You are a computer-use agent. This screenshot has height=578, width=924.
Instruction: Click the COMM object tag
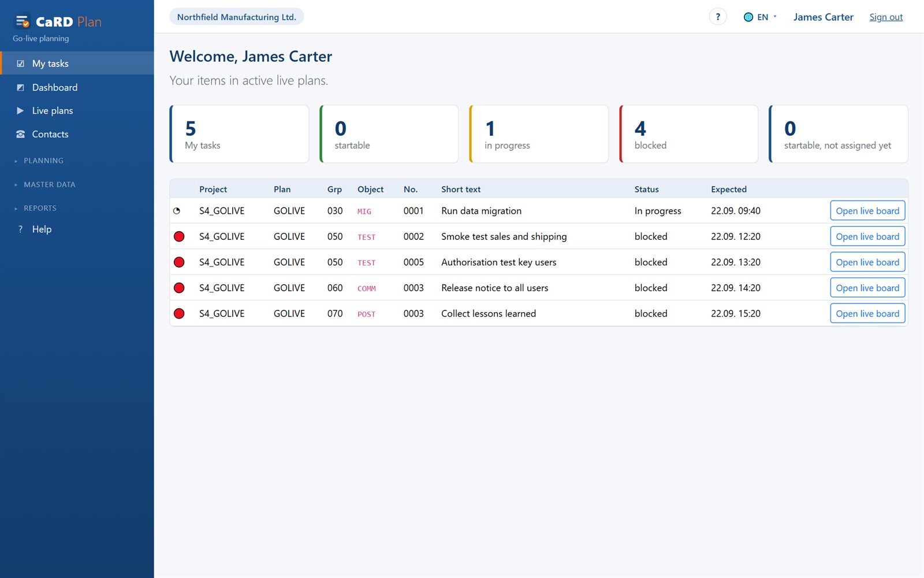[x=367, y=288]
